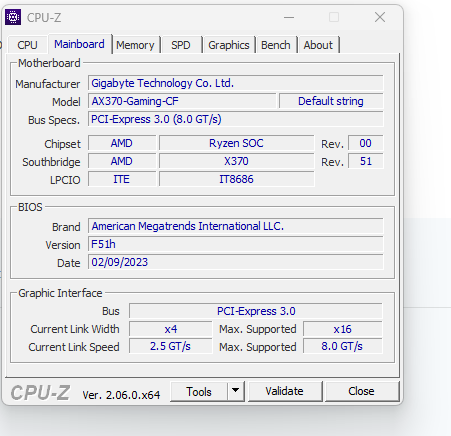Select the Gigabyte Technology Co. Ltd. manufacturer field
The height and width of the screenshot is (436, 451).
click(x=236, y=83)
